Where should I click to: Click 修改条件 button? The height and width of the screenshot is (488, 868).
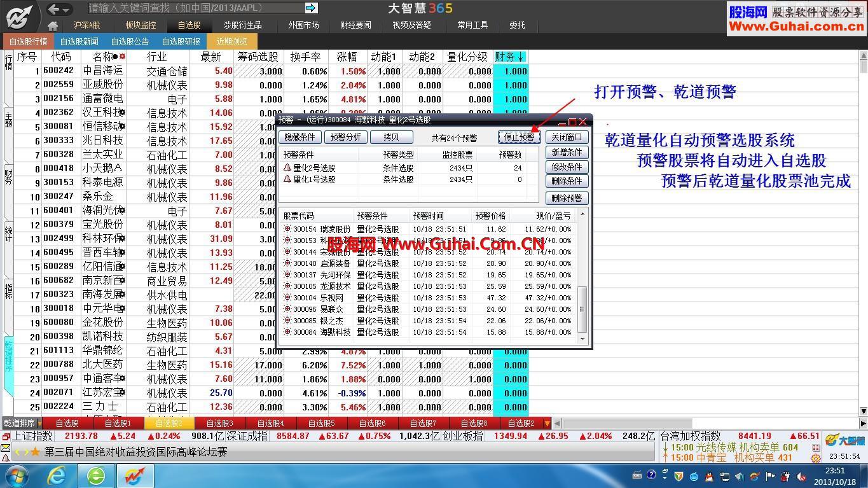[x=567, y=167]
